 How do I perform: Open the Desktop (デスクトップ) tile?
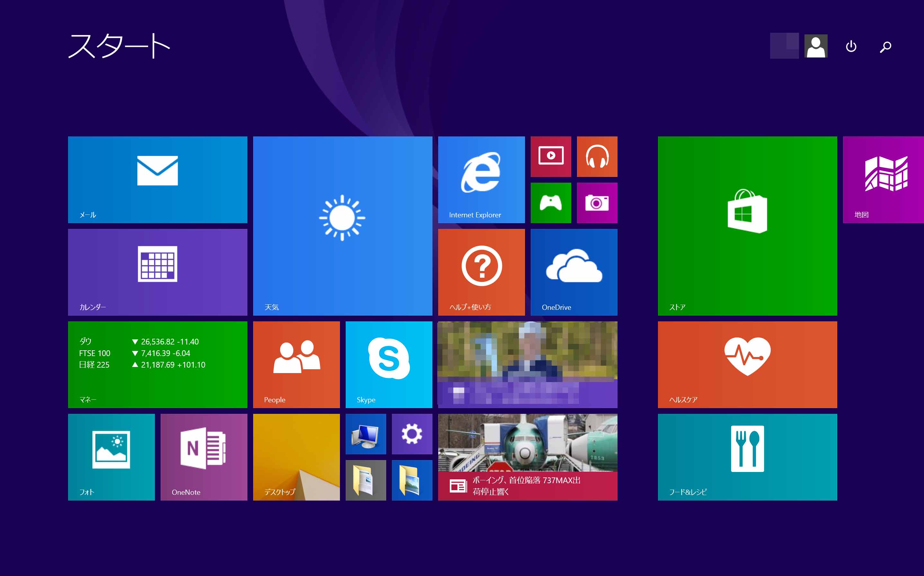pos(296,457)
